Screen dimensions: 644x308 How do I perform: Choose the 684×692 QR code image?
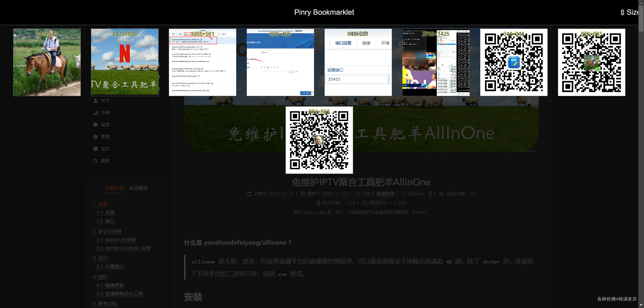pos(319,140)
